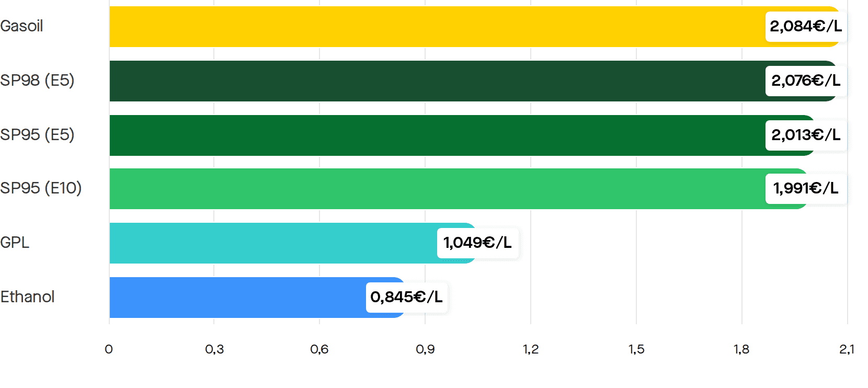The height and width of the screenshot is (388, 868).
Task: Click the 2,076€/L price label
Action: [x=806, y=81]
